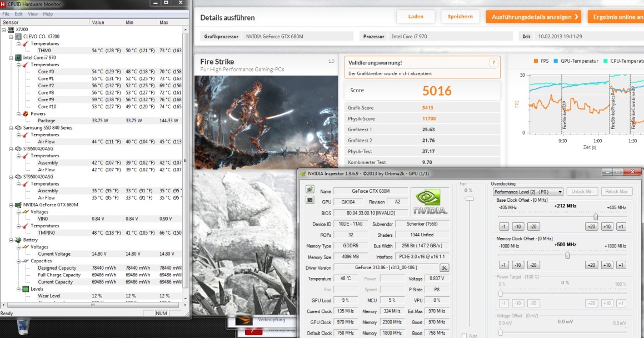Click the Base Clock Offset slider handle
The image size is (644, 338).
595,216
